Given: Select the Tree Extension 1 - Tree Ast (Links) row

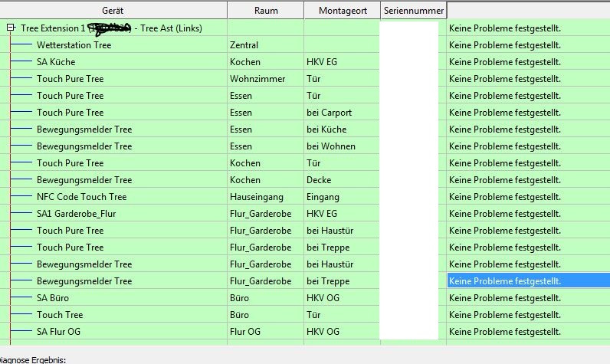Looking at the screenshot, I should tap(111, 28).
